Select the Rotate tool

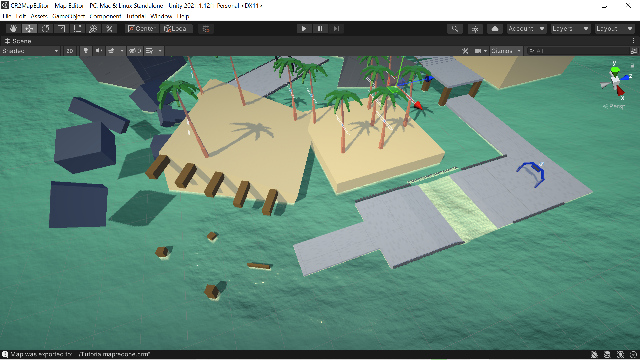[45, 29]
